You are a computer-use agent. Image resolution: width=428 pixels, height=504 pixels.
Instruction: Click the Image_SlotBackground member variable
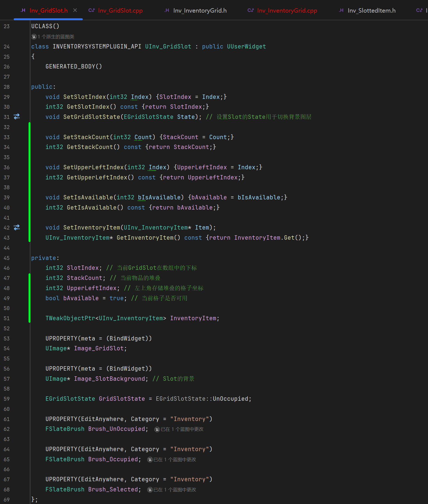point(110,379)
